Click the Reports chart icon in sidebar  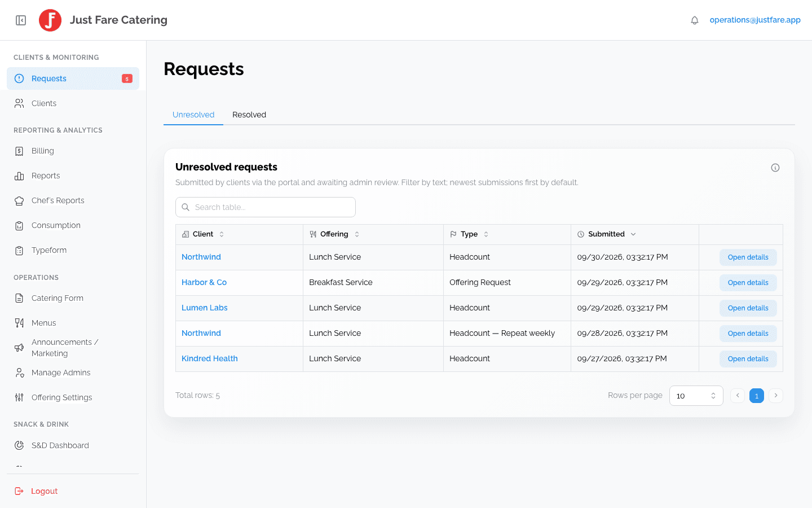coord(19,176)
